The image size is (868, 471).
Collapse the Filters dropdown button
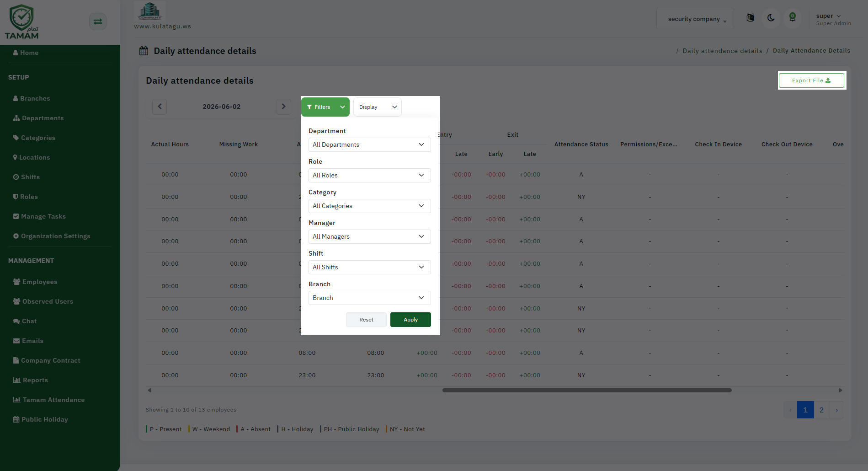(325, 107)
